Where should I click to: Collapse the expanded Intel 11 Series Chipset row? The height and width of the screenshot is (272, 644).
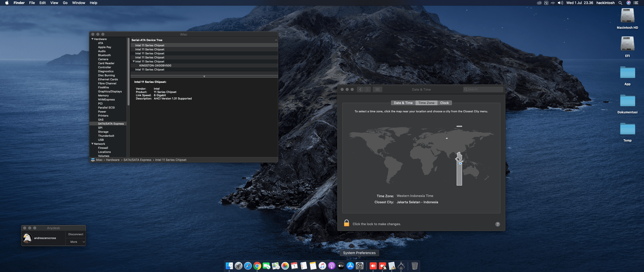coord(134,61)
